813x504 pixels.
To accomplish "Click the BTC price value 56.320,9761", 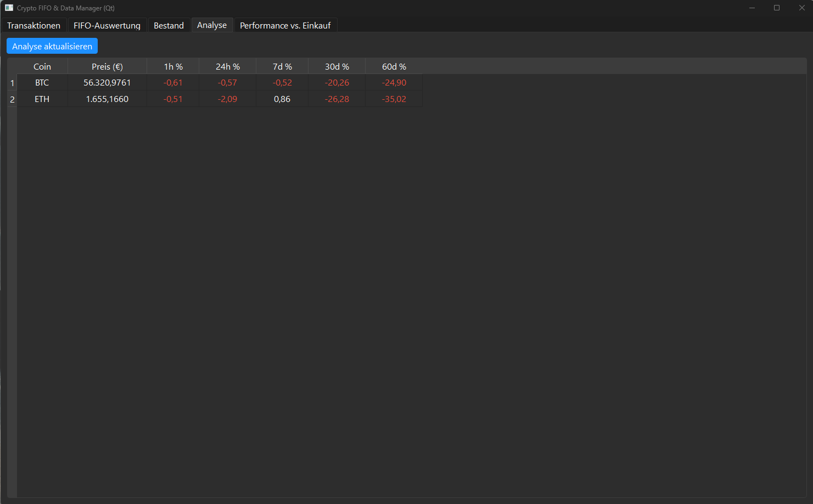I will 107,82.
